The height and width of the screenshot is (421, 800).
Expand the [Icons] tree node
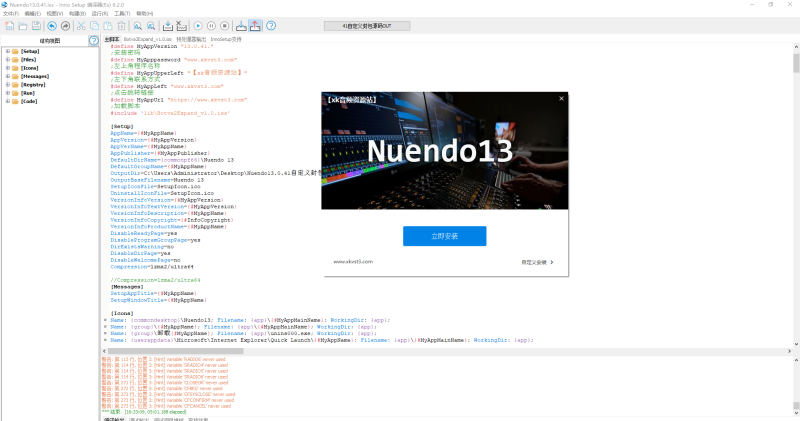(8, 68)
